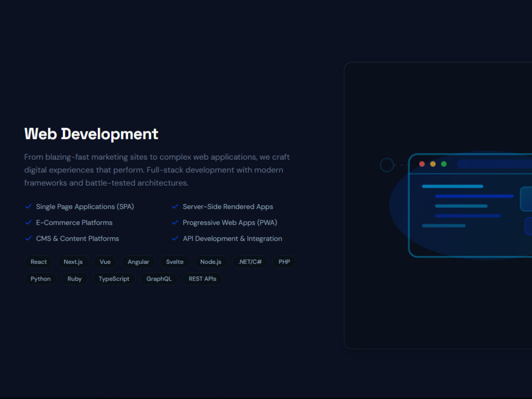Click checkmark beside CMS & Content Platforms

coord(29,238)
